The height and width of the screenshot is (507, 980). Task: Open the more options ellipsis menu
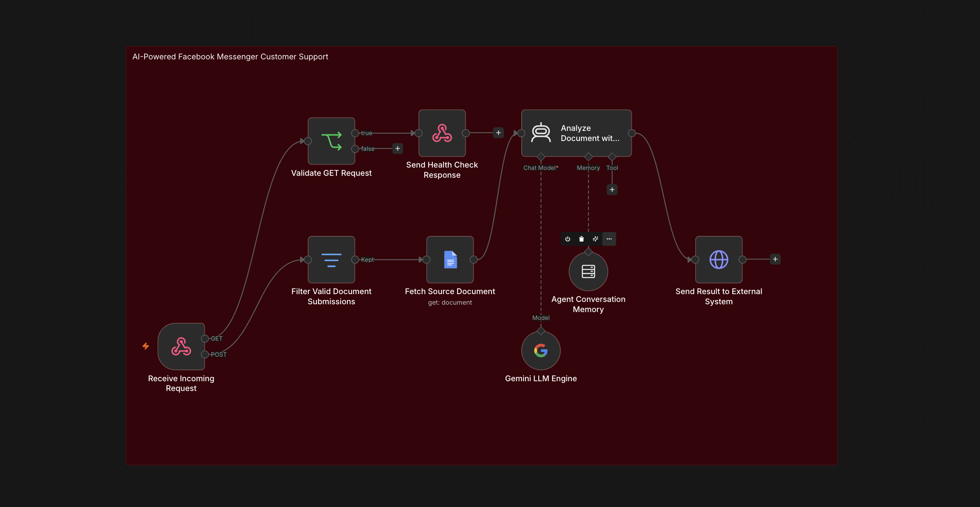(609, 239)
